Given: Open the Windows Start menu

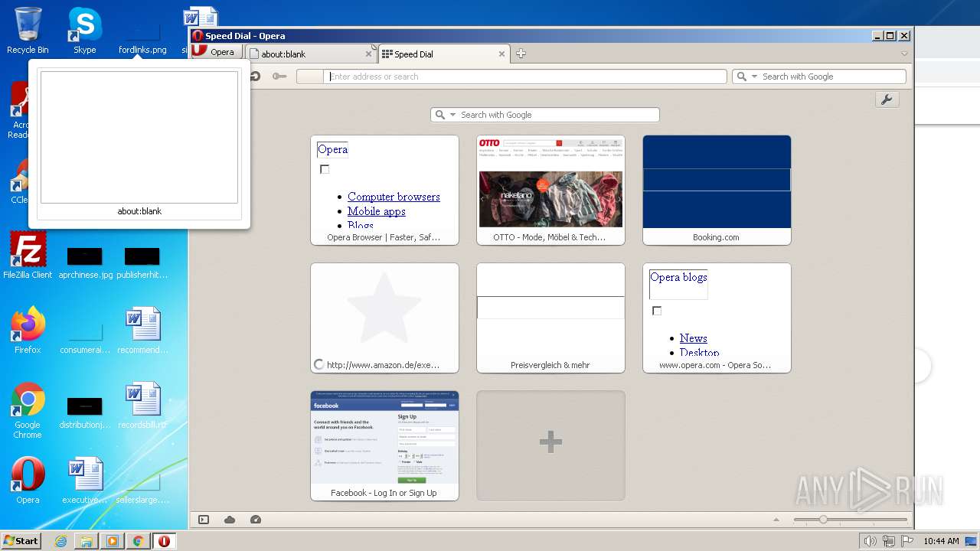Looking at the screenshot, I should (21, 541).
